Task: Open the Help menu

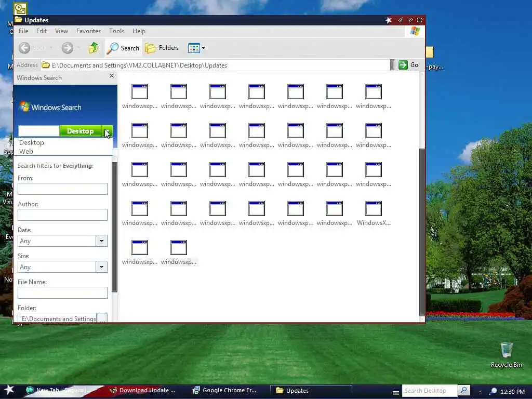Action: (139, 31)
